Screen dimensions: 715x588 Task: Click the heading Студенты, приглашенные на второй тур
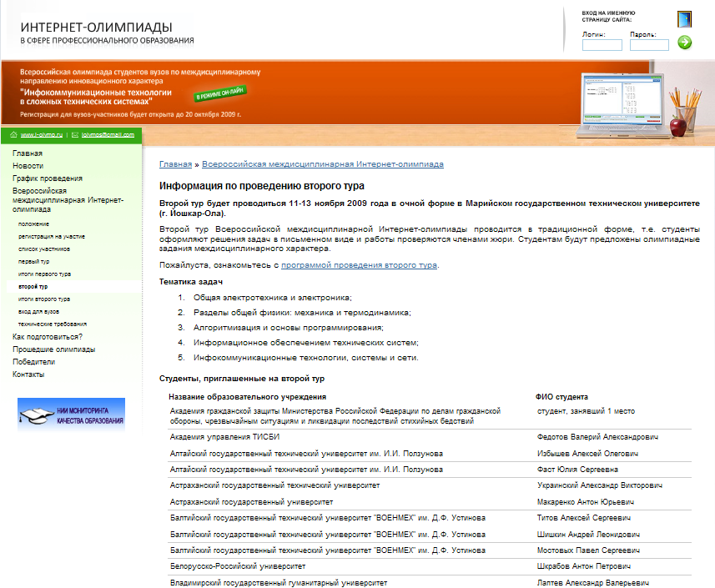[x=242, y=379]
